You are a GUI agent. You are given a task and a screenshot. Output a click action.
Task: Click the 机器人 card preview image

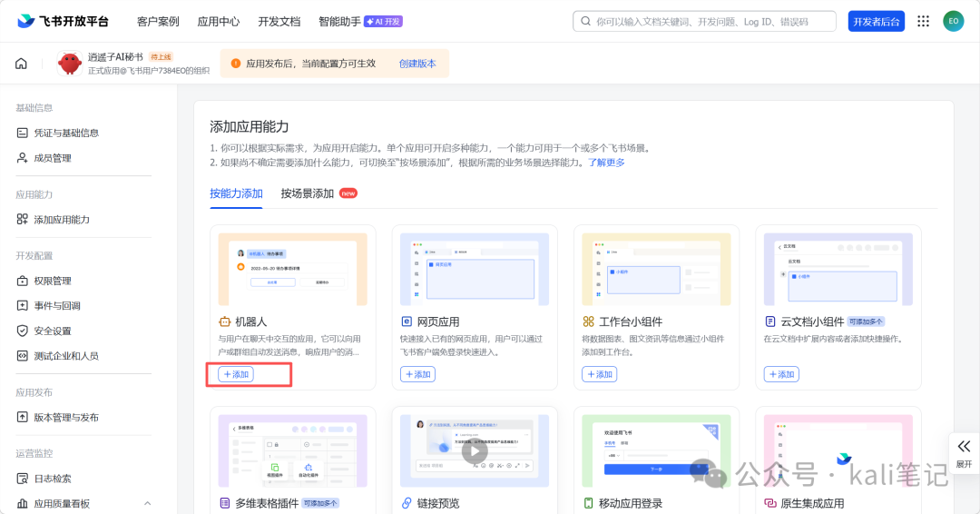pyautogui.click(x=292, y=269)
